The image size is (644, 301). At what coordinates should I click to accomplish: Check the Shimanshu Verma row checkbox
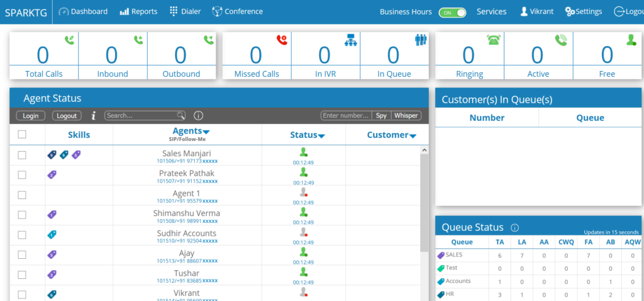[22, 215]
